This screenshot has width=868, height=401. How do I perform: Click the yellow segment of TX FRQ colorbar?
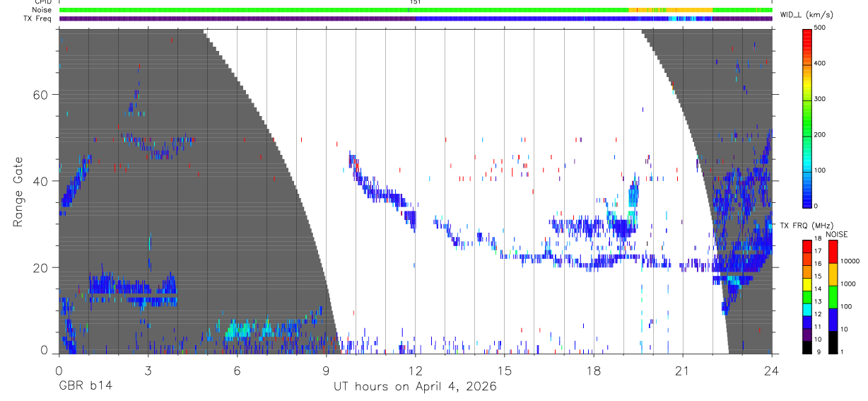tap(807, 284)
